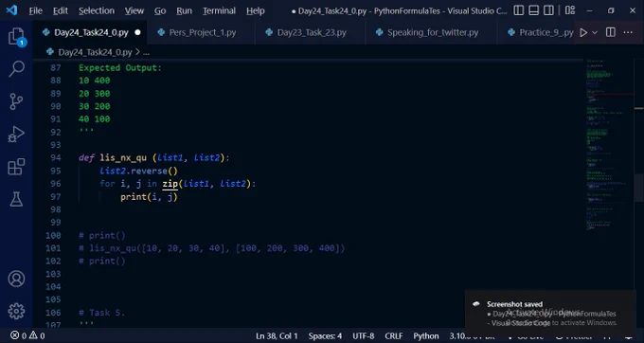Close the unsaved Day24_Task24_0.py tab dot
This screenshot has height=343, width=644.
(137, 32)
